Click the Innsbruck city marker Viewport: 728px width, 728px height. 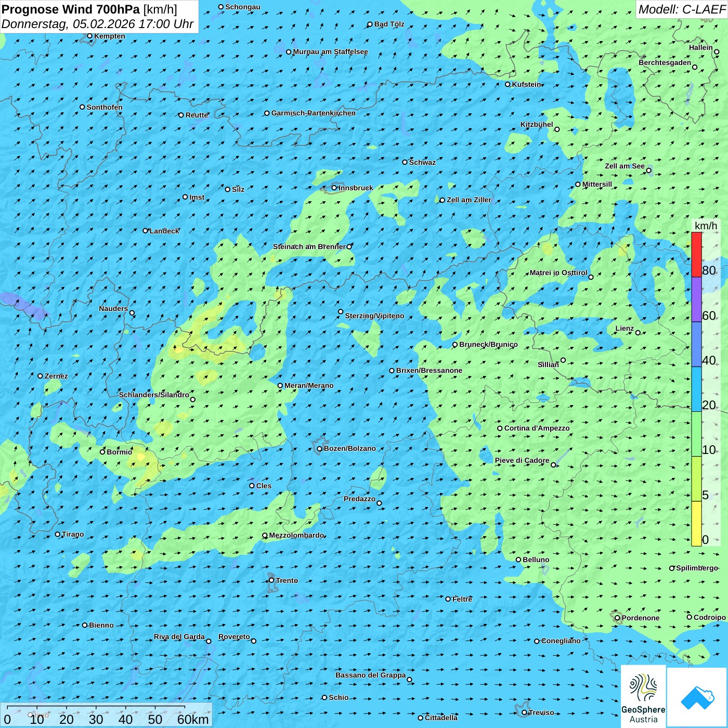pos(334,188)
